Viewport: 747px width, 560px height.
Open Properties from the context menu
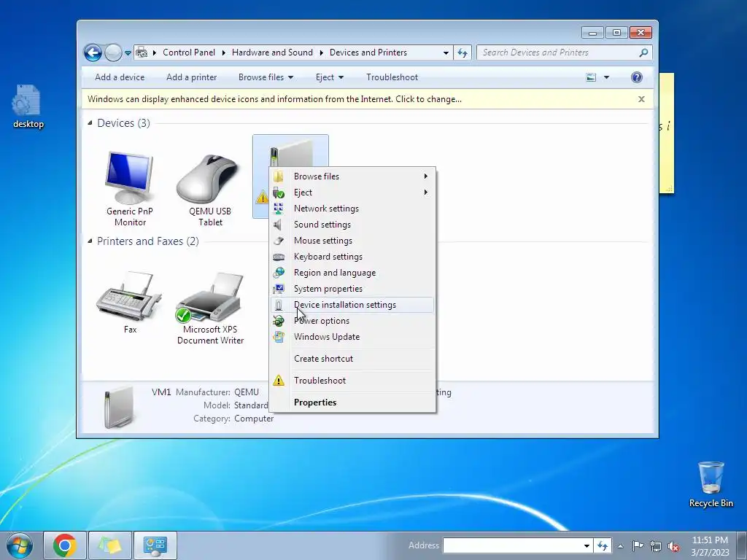[x=352, y=402]
